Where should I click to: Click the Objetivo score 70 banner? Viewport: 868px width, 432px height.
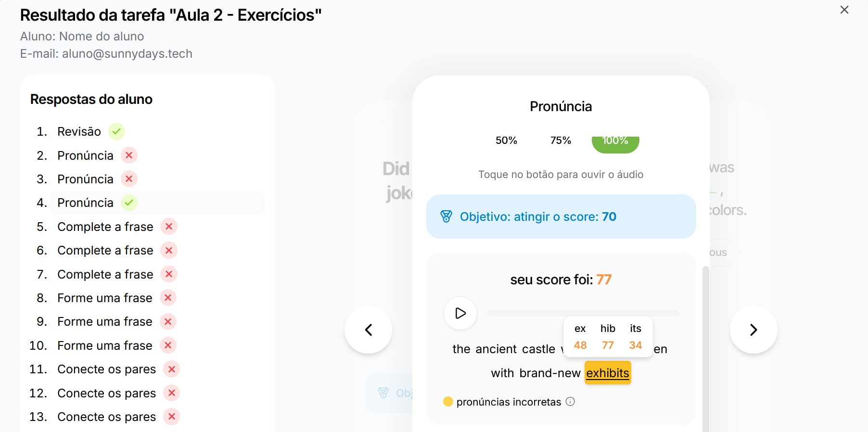561,216
